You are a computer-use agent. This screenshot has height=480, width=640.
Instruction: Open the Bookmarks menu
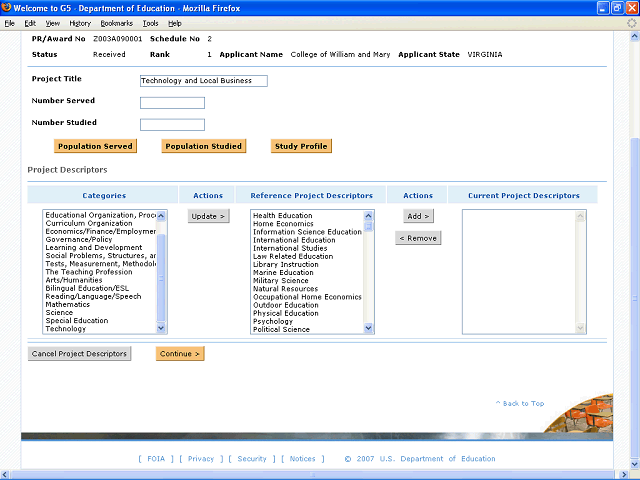(116, 22)
